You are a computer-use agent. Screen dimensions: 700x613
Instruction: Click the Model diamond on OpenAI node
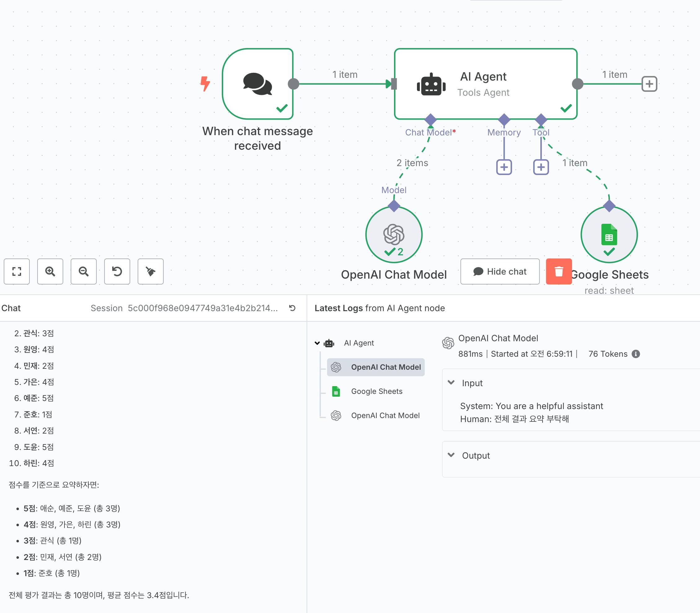click(394, 206)
